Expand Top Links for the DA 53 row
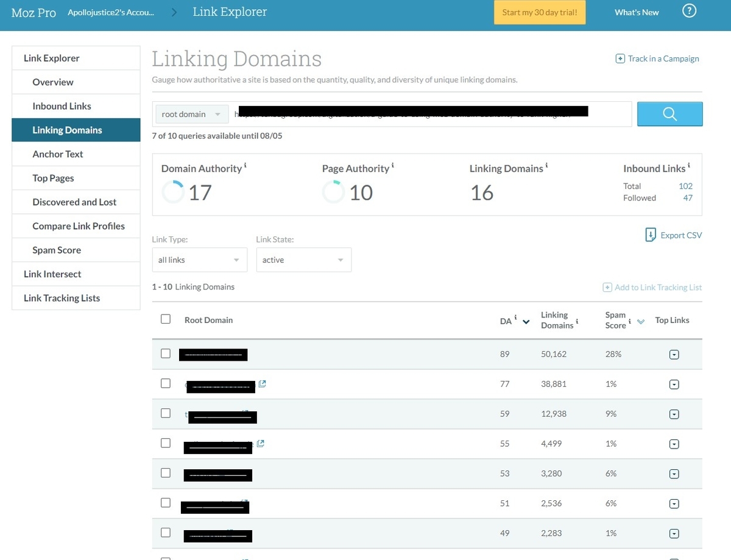Screen dimensions: 731x560 tap(674, 474)
